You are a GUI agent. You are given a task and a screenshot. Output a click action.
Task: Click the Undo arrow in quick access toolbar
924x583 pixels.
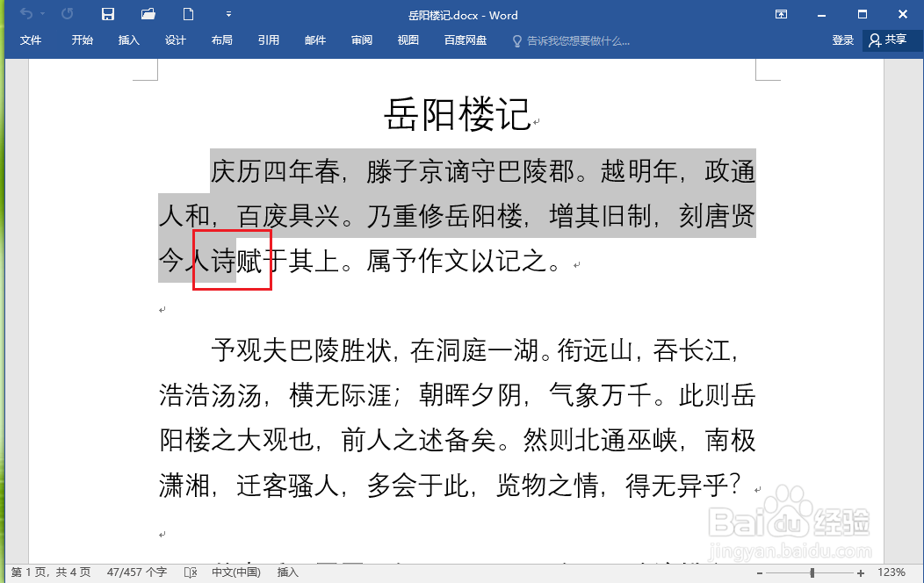26,13
